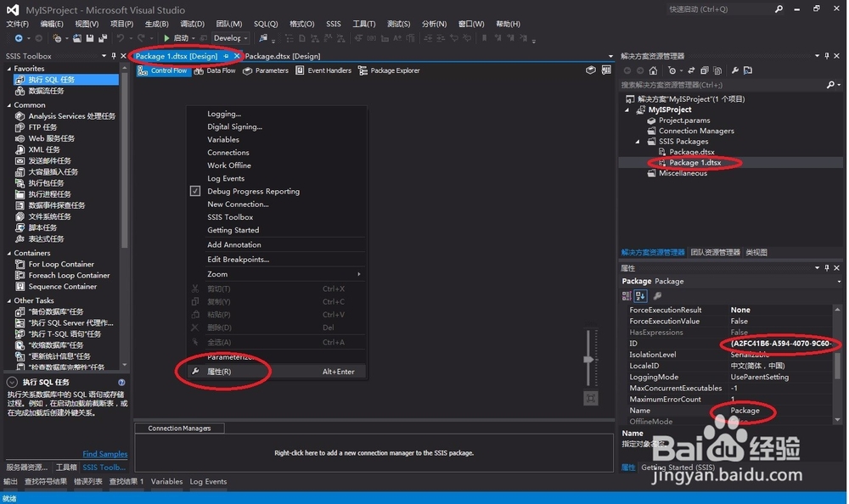Image resolution: width=849 pixels, height=504 pixels.
Task: Pin the SSIS Toolbox panel
Action: (113, 56)
